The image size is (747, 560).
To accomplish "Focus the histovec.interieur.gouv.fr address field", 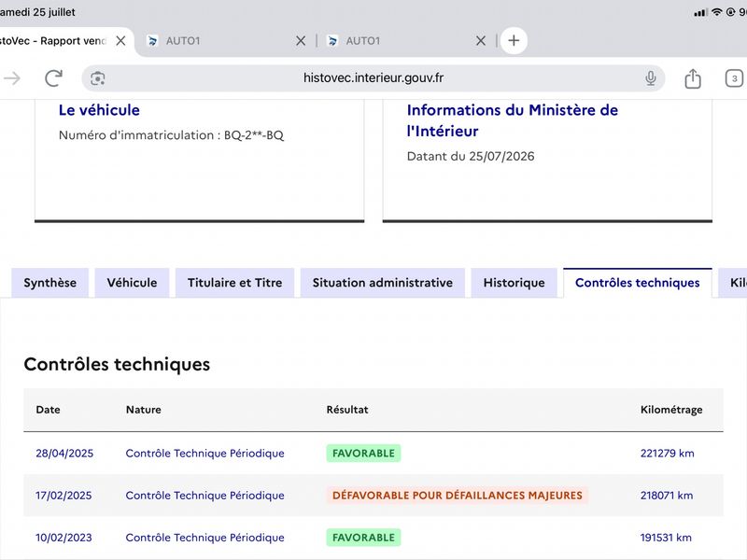I will point(373,78).
